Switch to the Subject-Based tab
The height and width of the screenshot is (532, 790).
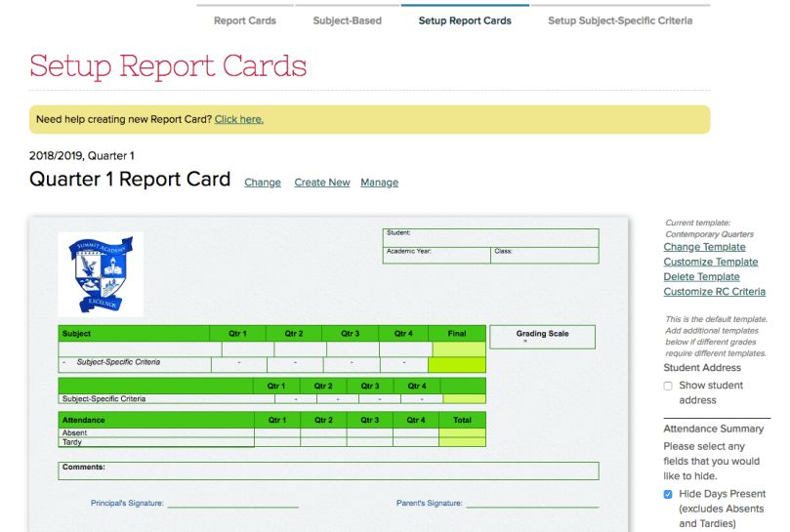point(347,20)
